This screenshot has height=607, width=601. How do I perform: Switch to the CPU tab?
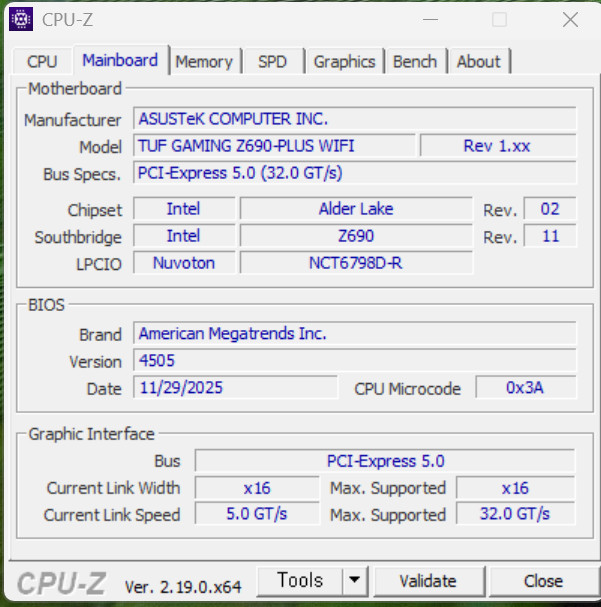coord(43,62)
